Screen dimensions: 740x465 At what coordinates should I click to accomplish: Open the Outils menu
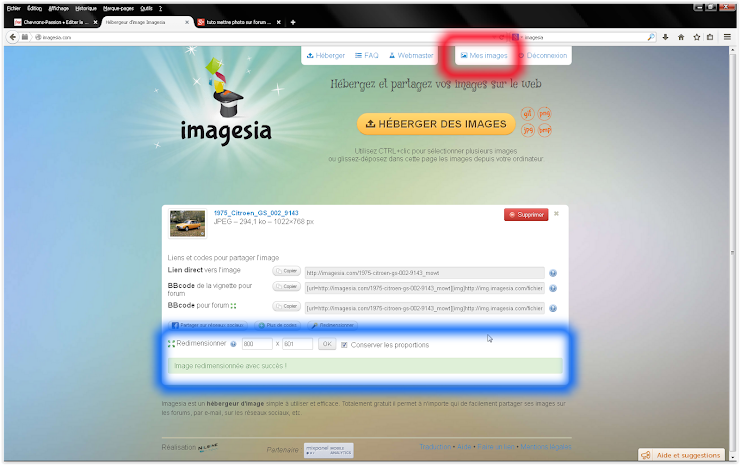click(x=146, y=8)
